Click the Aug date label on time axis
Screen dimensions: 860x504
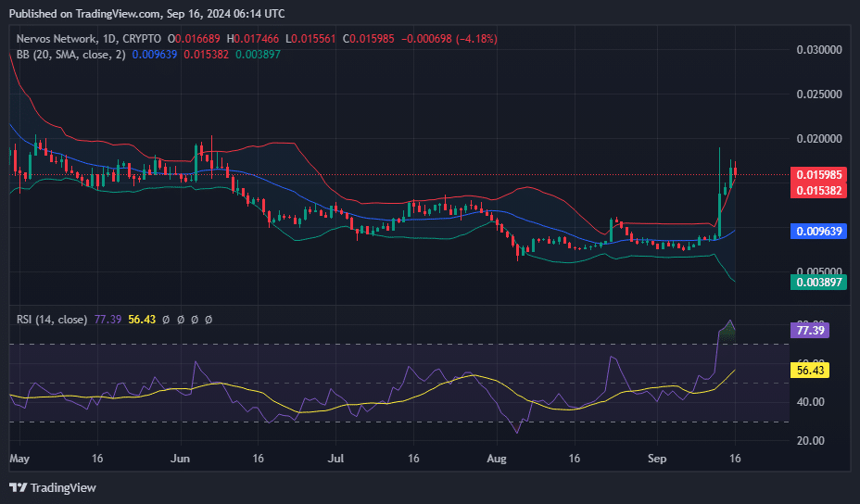tap(497, 459)
